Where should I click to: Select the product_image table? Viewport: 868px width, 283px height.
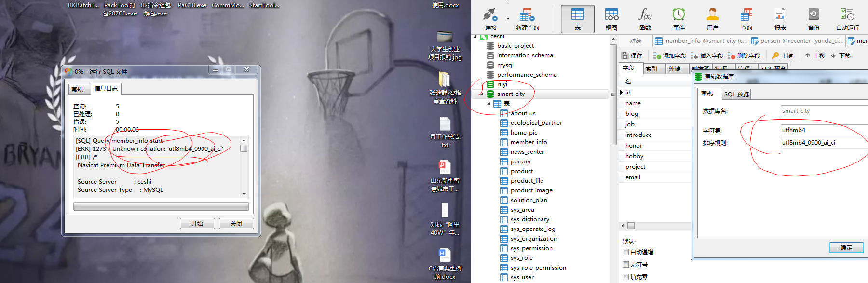[531, 190]
